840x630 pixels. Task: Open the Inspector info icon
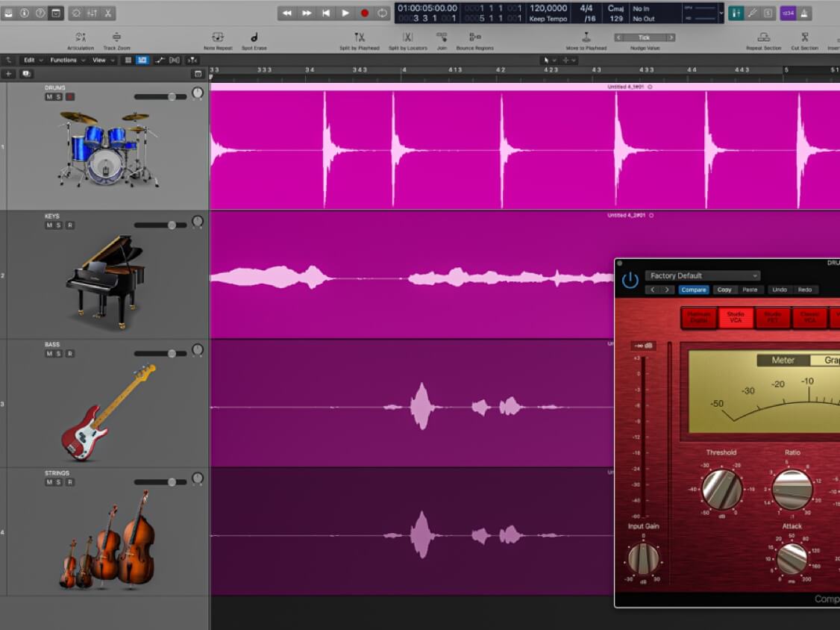(x=25, y=13)
